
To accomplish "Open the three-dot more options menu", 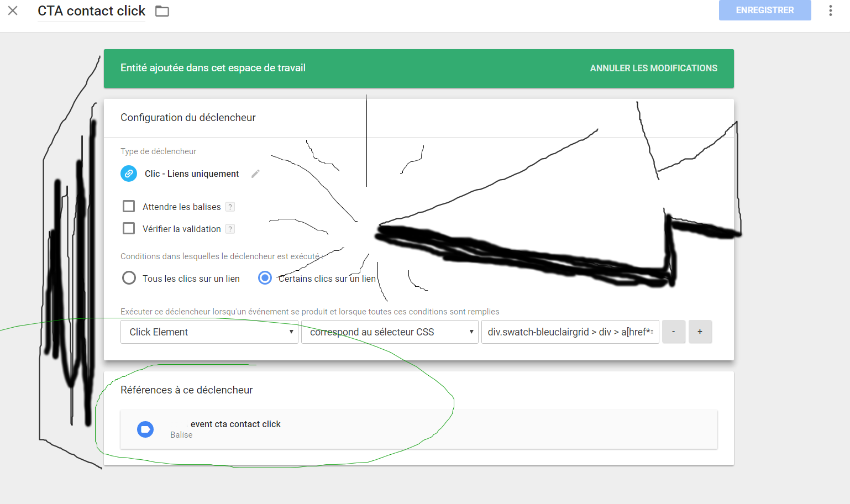I will coord(830,11).
